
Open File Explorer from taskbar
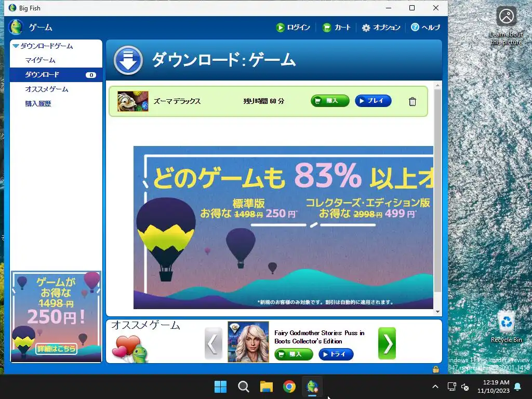coord(267,387)
